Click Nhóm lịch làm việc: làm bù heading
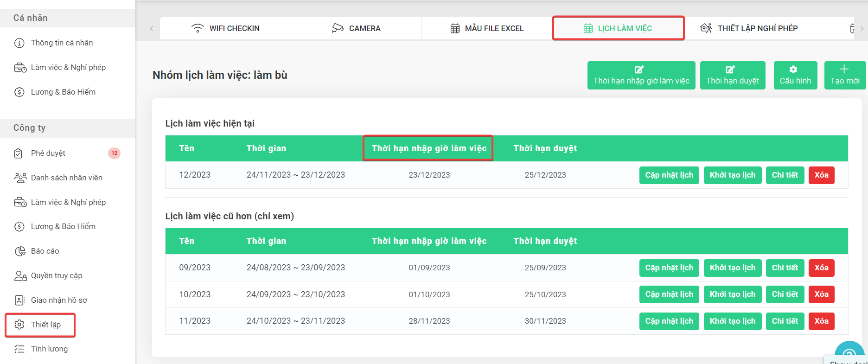The height and width of the screenshot is (364, 868). pyautogui.click(x=220, y=75)
